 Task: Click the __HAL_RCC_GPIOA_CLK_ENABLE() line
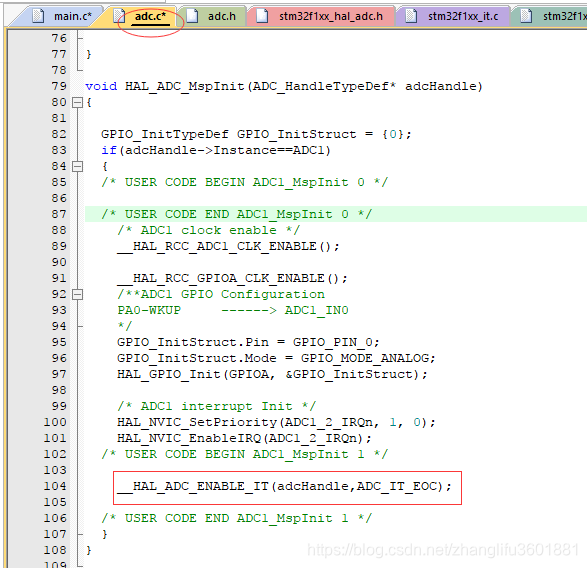(x=232, y=278)
